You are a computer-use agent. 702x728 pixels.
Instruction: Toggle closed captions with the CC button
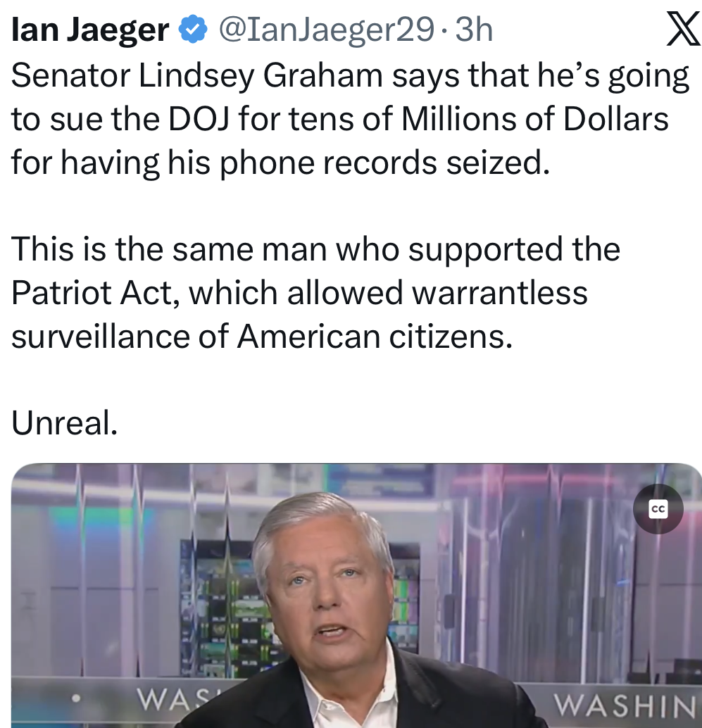point(658,509)
